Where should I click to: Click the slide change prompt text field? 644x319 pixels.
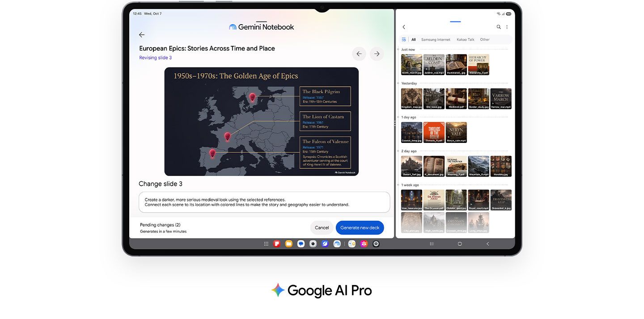tap(264, 202)
